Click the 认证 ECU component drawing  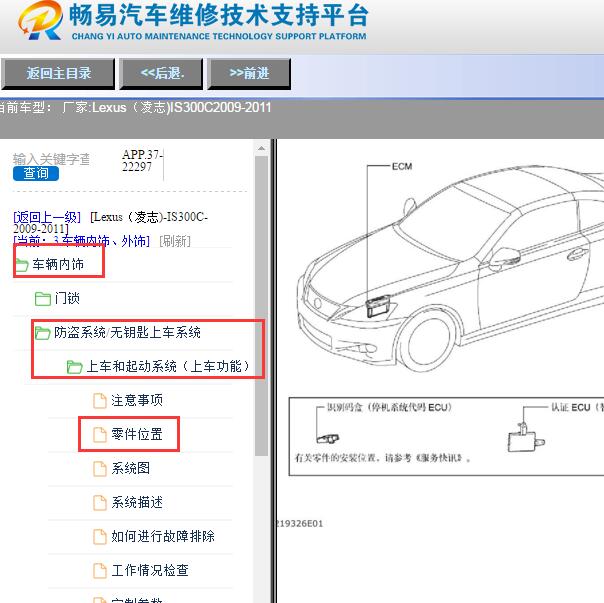pyautogui.click(x=526, y=437)
